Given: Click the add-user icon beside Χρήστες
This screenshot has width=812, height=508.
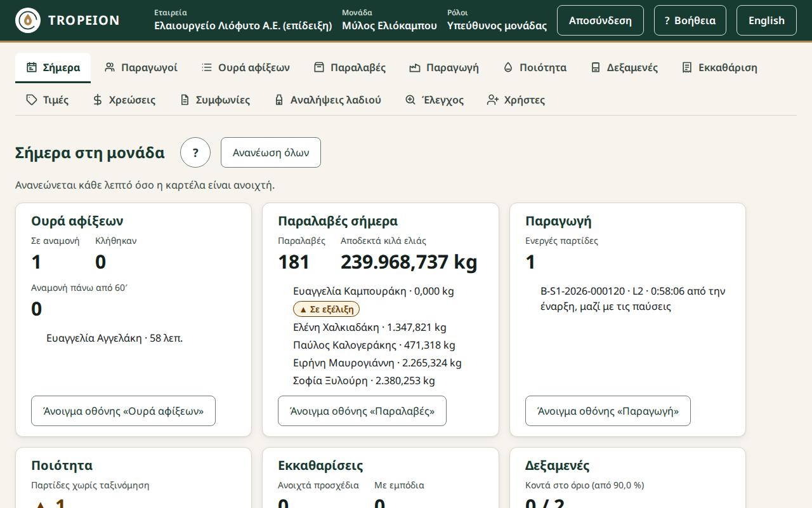Looking at the screenshot, I should 493,100.
